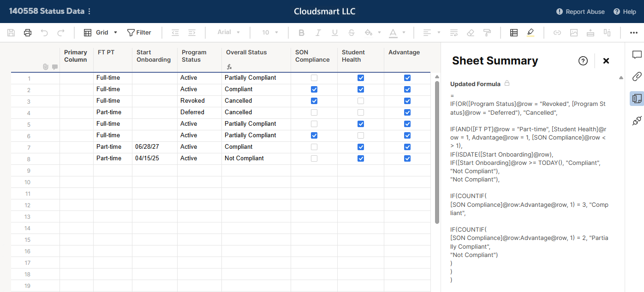The height and width of the screenshot is (292, 644).
Task: Select row number 9
Action: [x=29, y=170]
